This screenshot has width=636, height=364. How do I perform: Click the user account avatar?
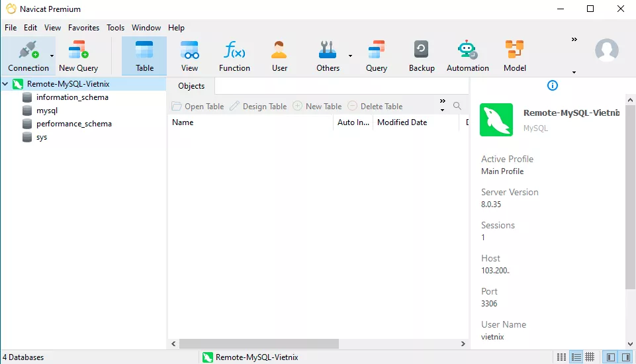pyautogui.click(x=607, y=50)
